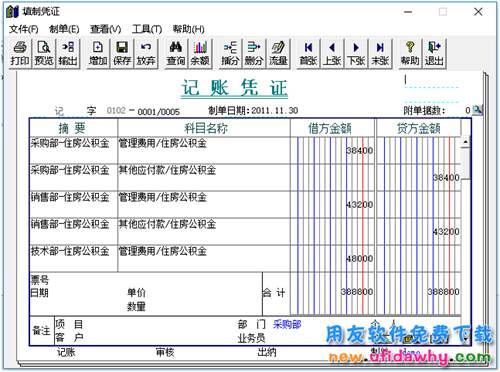Save the voucher with 保存
The image size is (500, 372).
[122, 53]
